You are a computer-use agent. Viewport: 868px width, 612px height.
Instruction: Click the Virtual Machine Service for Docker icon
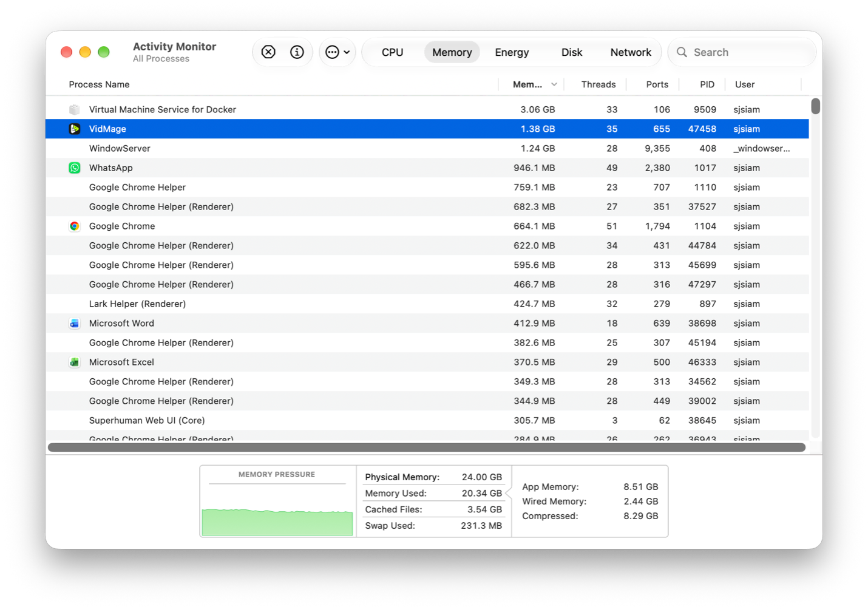tap(75, 109)
